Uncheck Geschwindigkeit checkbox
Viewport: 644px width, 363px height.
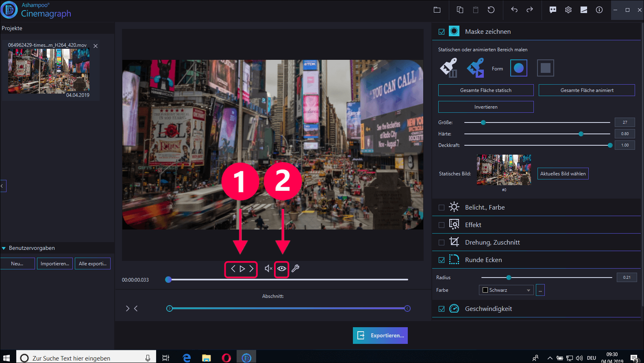point(442,309)
